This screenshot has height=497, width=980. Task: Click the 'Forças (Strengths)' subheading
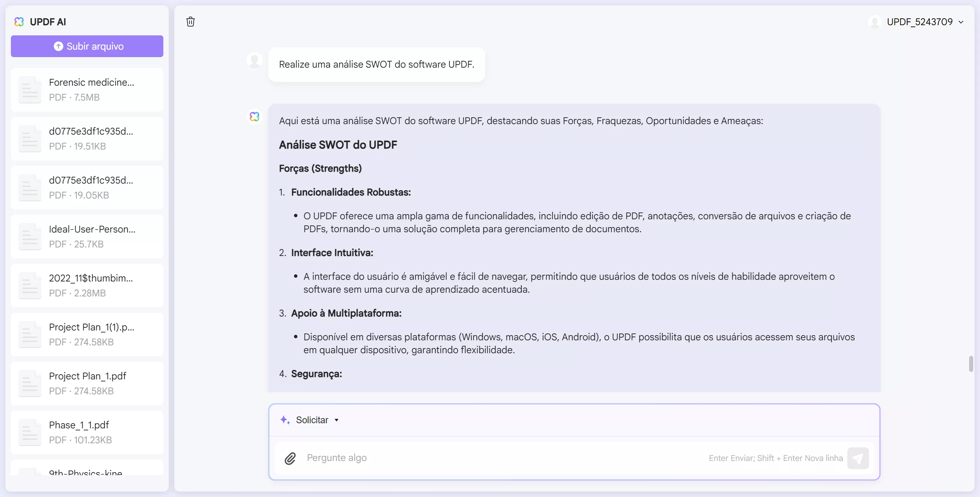[320, 168]
